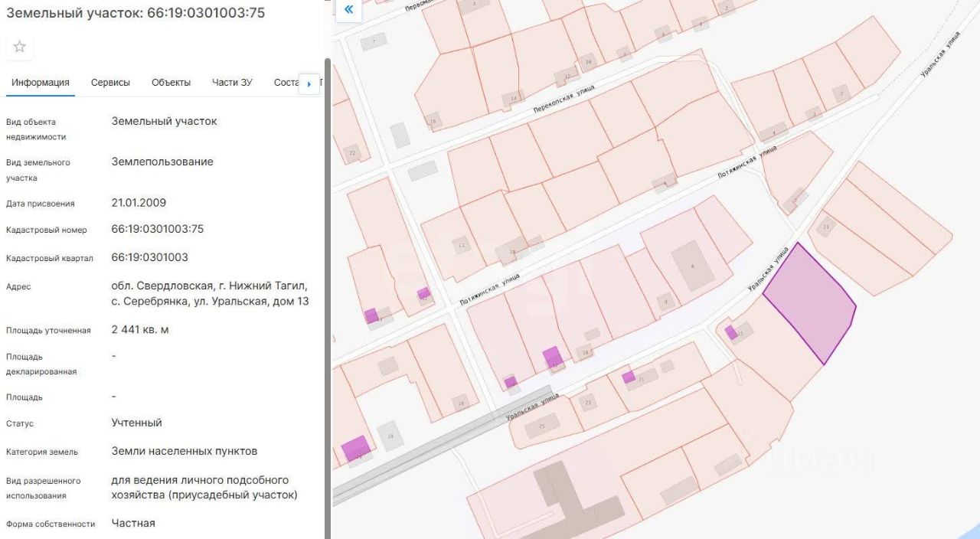The width and height of the screenshot is (980, 539).
Task: Select the permitted use text about подсобного хозяйства
Action: coord(204,488)
